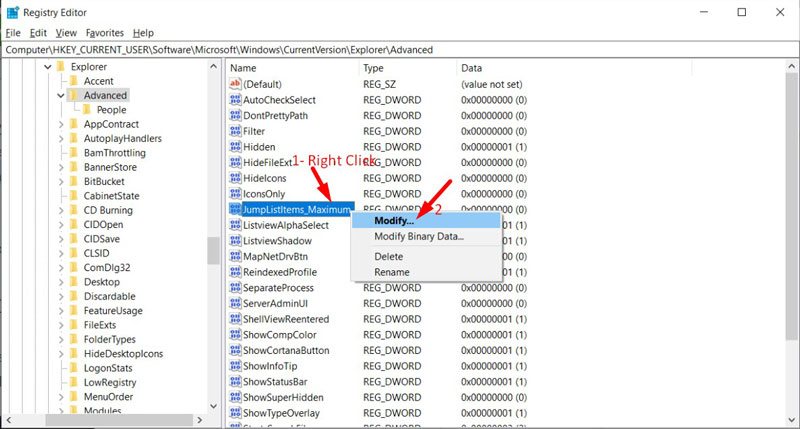
Task: Select the ListviewShadow value icon
Action: (235, 241)
